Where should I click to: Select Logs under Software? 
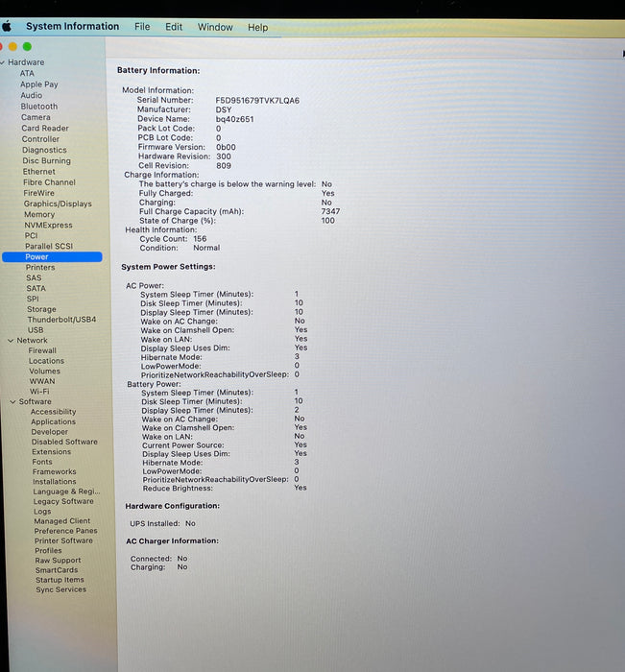coord(42,512)
